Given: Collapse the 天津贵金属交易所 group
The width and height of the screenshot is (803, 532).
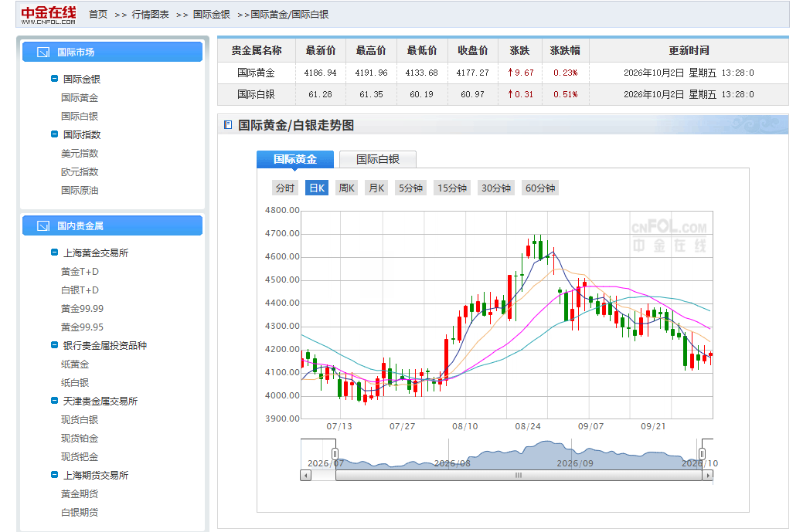Looking at the screenshot, I should point(54,401).
